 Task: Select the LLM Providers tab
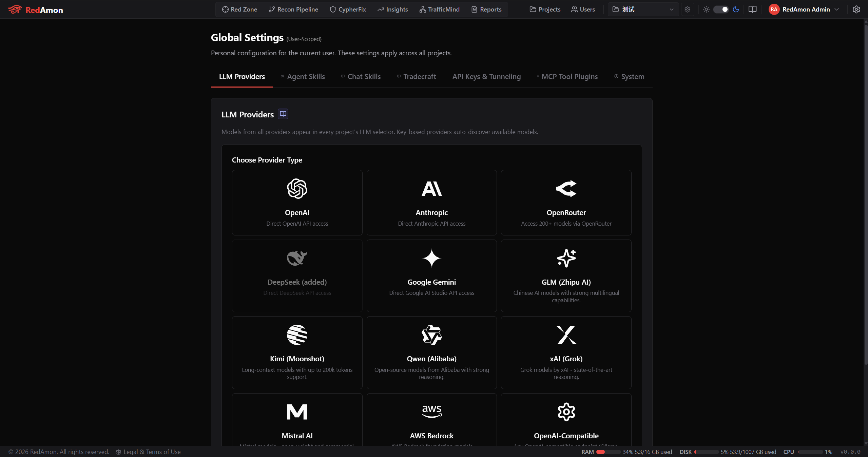[x=242, y=77]
